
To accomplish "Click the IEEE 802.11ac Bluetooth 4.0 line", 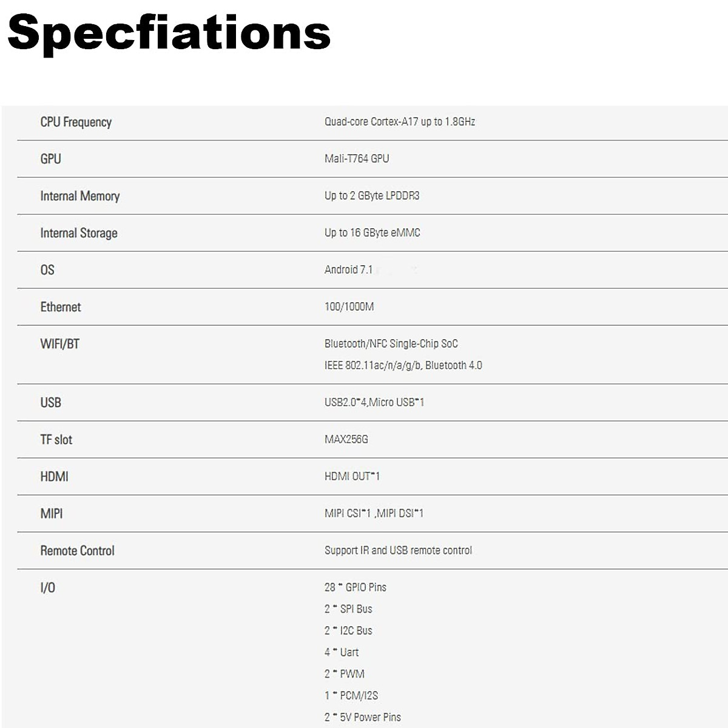I will point(403,365).
